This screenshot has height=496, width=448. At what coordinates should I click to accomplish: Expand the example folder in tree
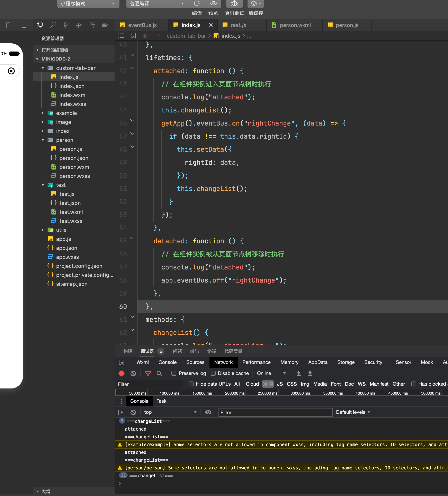[66, 113]
